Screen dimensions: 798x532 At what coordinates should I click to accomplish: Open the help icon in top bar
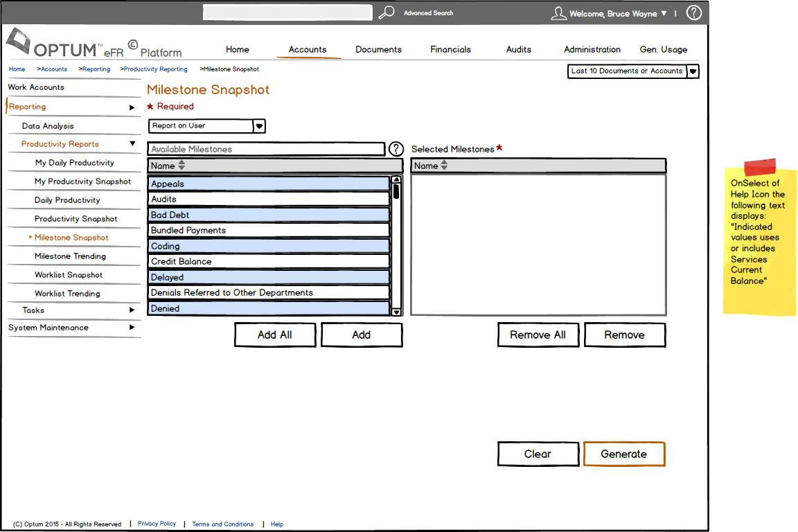pos(693,12)
